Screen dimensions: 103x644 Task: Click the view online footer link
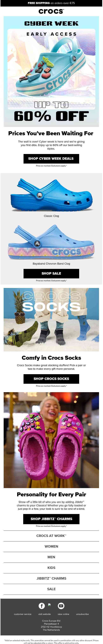pos(63,614)
